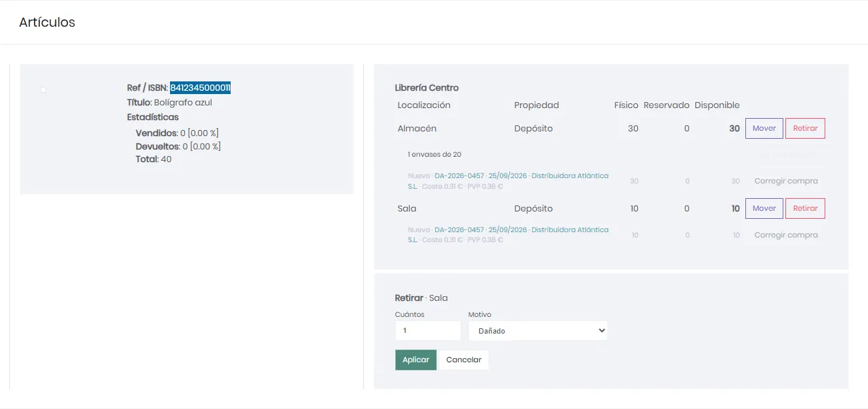The height and width of the screenshot is (409, 868).
Task: Click the Vendidos statistic line
Action: click(x=177, y=133)
